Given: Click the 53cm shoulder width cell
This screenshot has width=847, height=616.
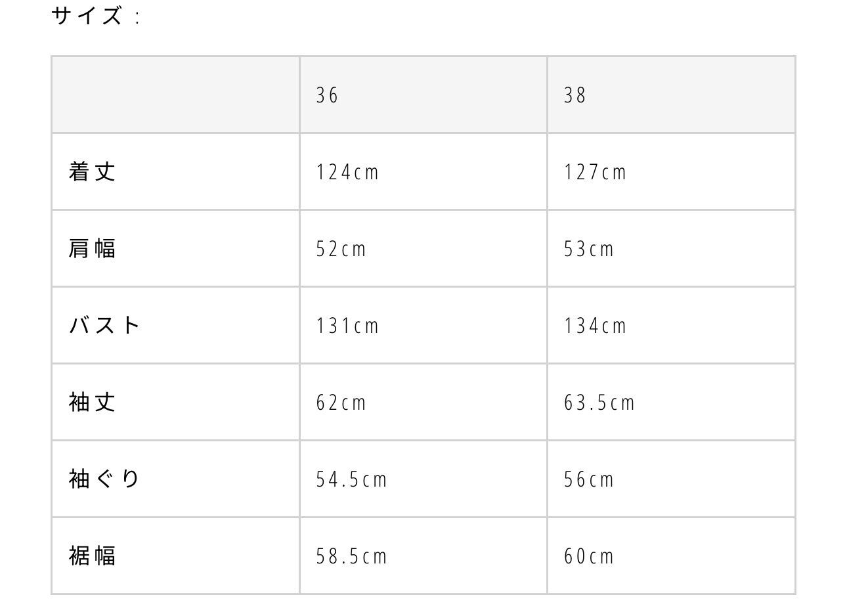Looking at the screenshot, I should 588,250.
